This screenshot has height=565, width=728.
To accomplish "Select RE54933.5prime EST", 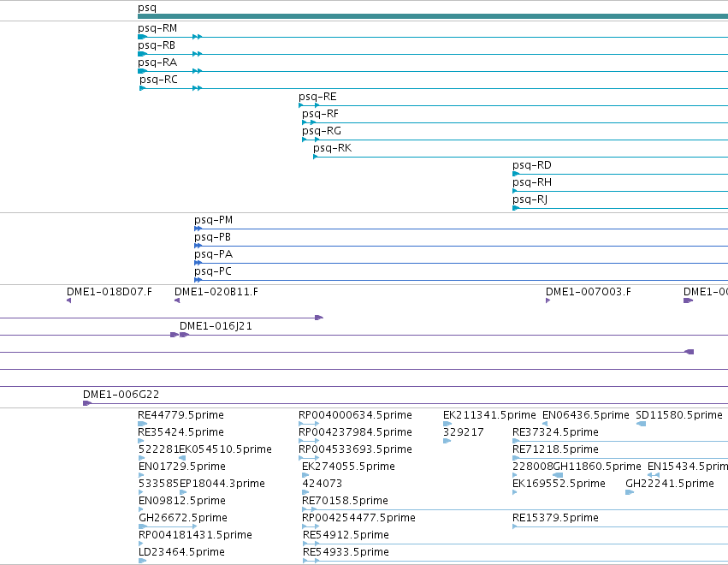I will pos(515,561).
